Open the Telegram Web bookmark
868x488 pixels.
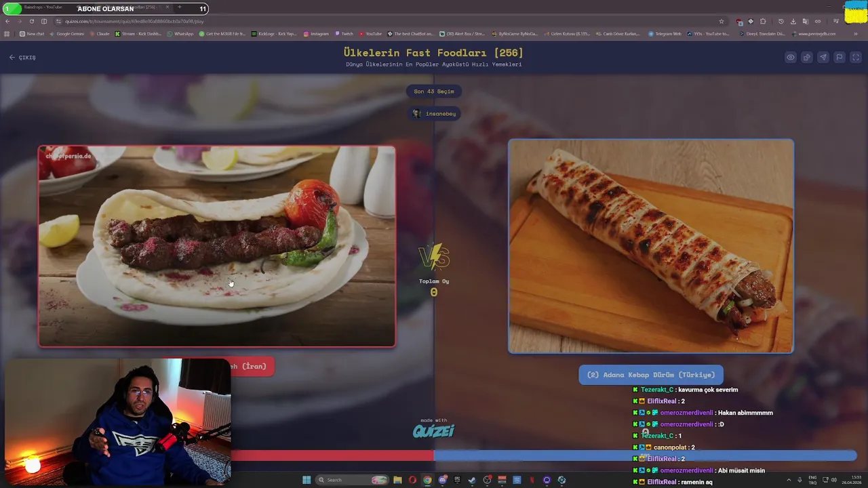coord(665,34)
